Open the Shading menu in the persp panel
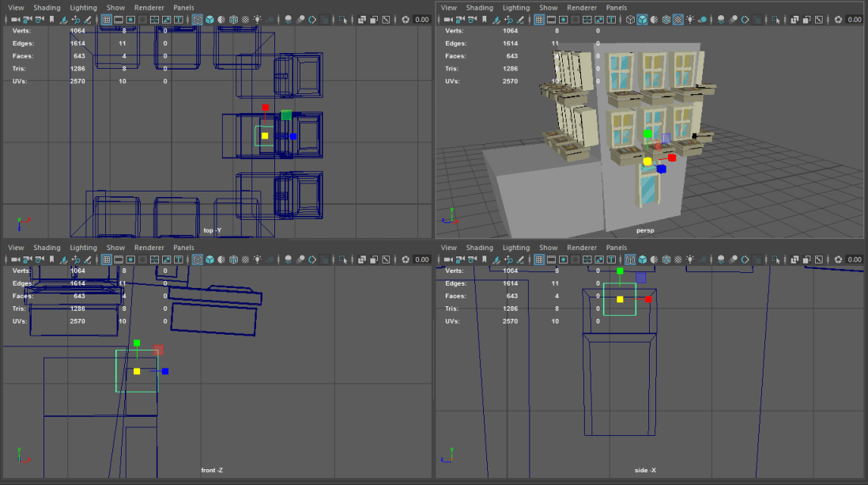 (479, 7)
